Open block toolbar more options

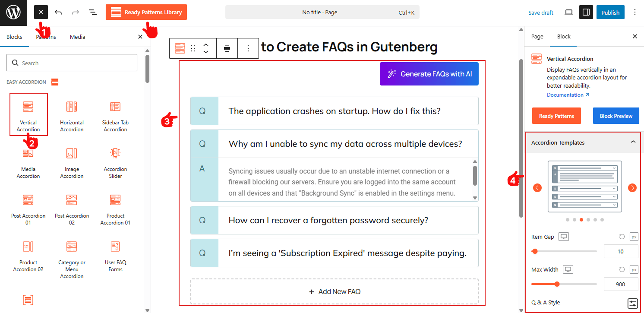[x=248, y=48]
